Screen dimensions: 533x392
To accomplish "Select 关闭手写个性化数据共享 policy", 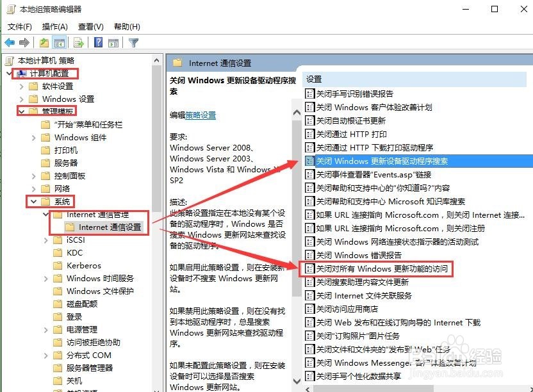I will (x=359, y=376).
